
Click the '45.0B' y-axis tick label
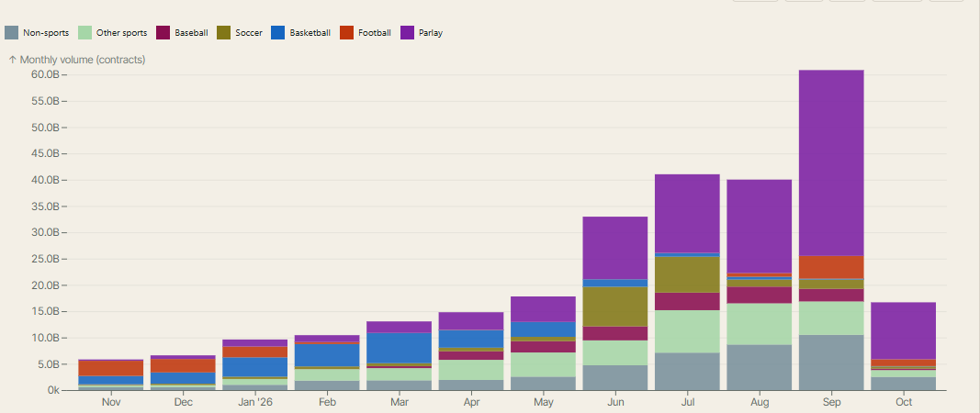point(44,153)
